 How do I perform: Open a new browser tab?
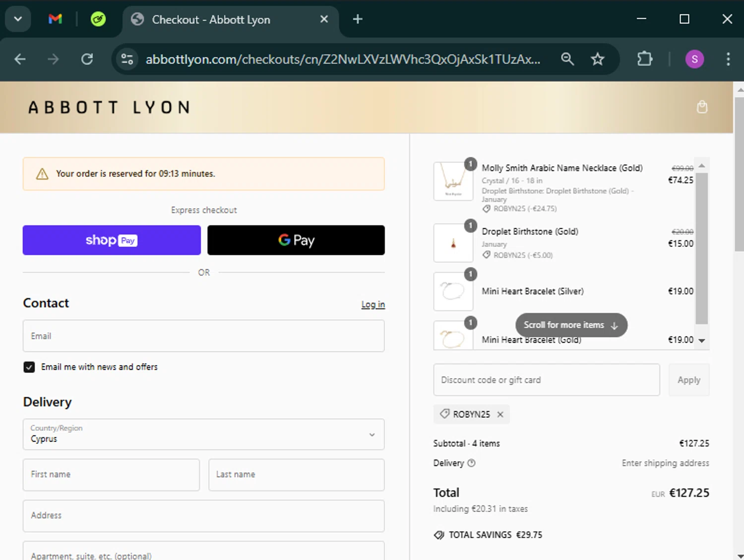click(x=358, y=19)
